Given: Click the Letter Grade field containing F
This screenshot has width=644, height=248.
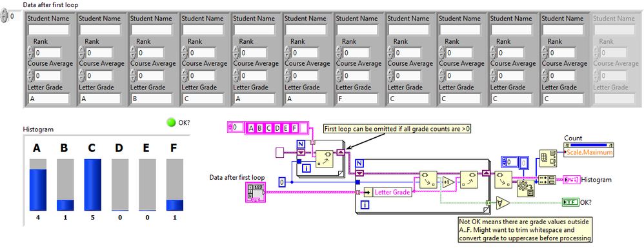Looking at the screenshot, I should click(x=357, y=99).
